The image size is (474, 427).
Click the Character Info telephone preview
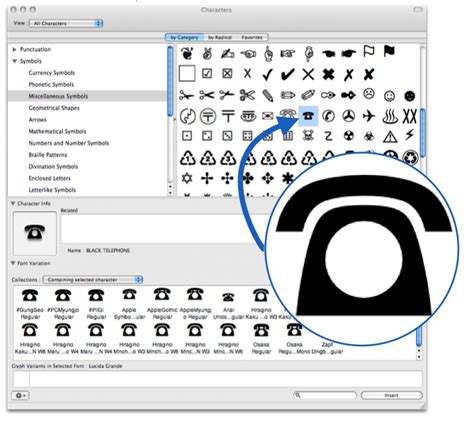(35, 233)
